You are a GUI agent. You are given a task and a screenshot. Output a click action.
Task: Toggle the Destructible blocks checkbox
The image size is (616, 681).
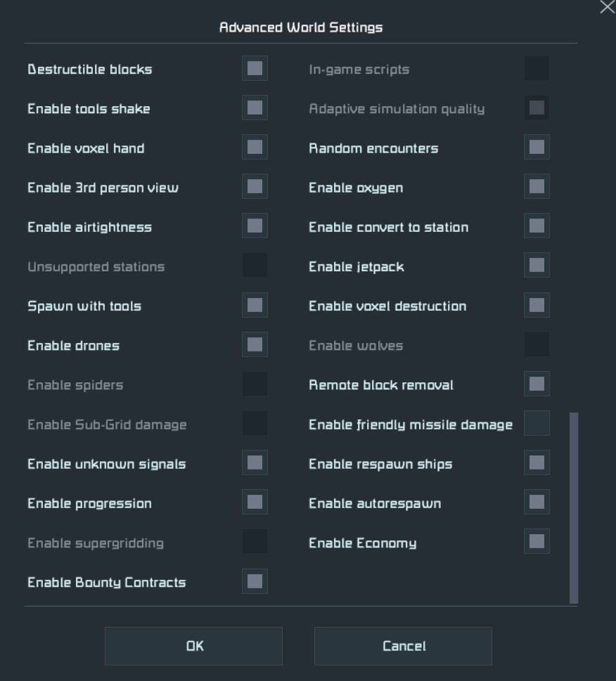coord(255,68)
